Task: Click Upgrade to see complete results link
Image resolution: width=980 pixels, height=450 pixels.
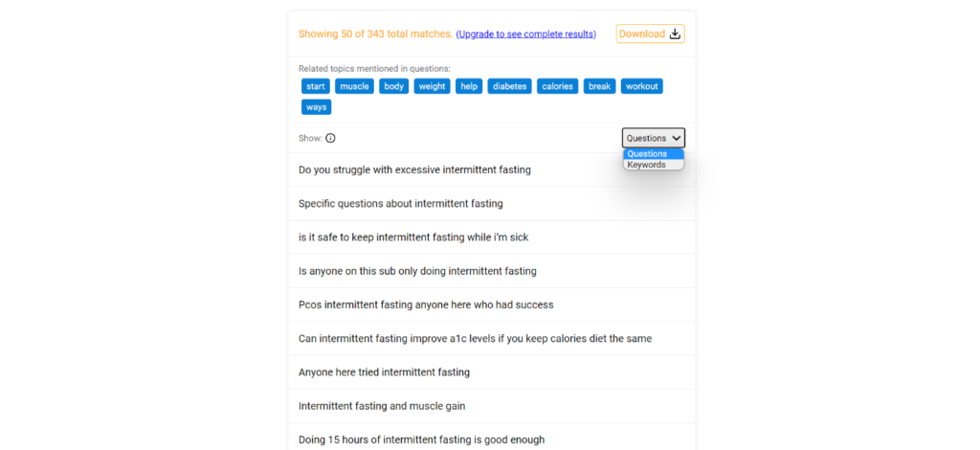Action: [x=526, y=34]
